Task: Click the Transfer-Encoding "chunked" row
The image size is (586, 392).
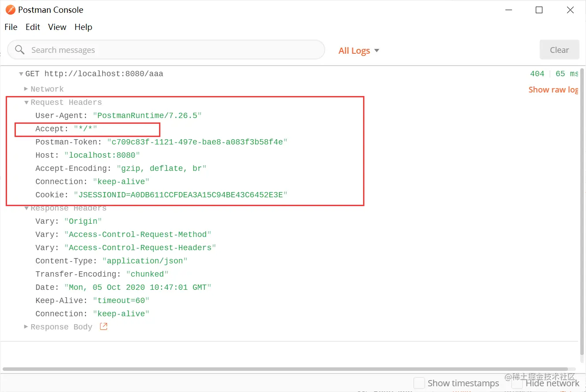Action: coord(102,274)
